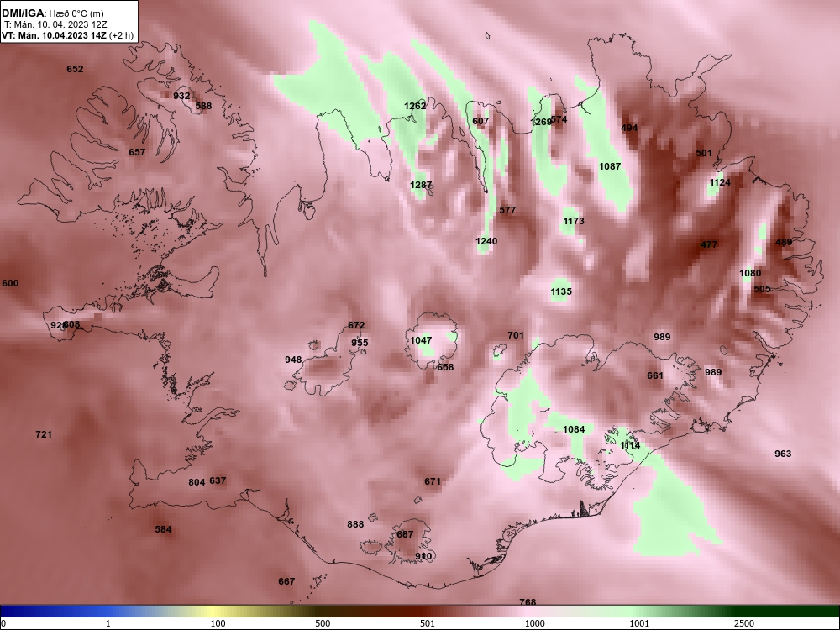Click the 477 value in the dark eastern area
840x630 pixels.
pos(709,244)
